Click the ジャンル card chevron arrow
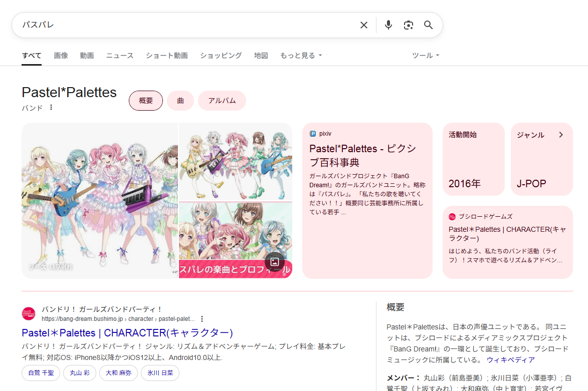The width and height of the screenshot is (588, 391). pos(561,135)
